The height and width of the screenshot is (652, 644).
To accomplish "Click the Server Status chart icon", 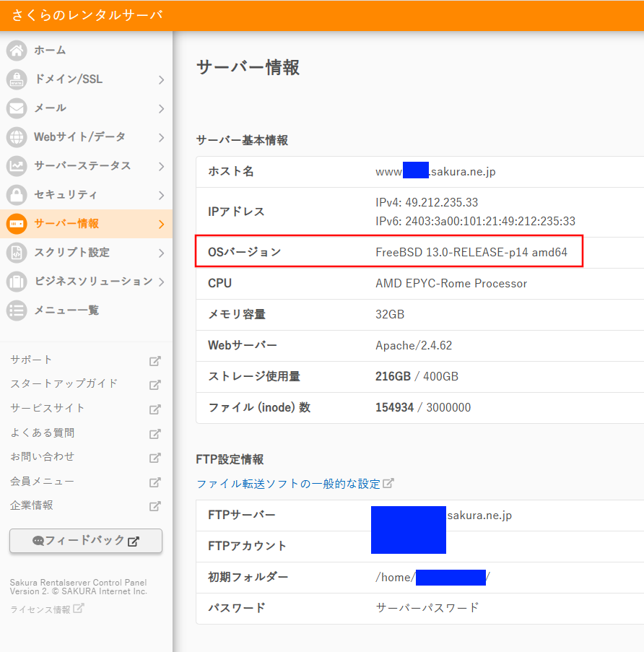I will click(17, 166).
